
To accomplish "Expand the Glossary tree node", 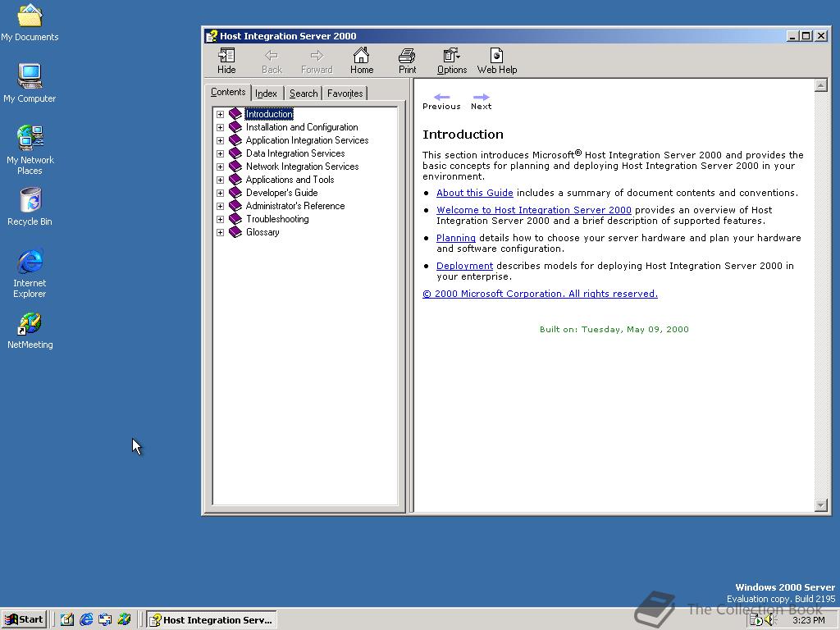I will pos(220,232).
